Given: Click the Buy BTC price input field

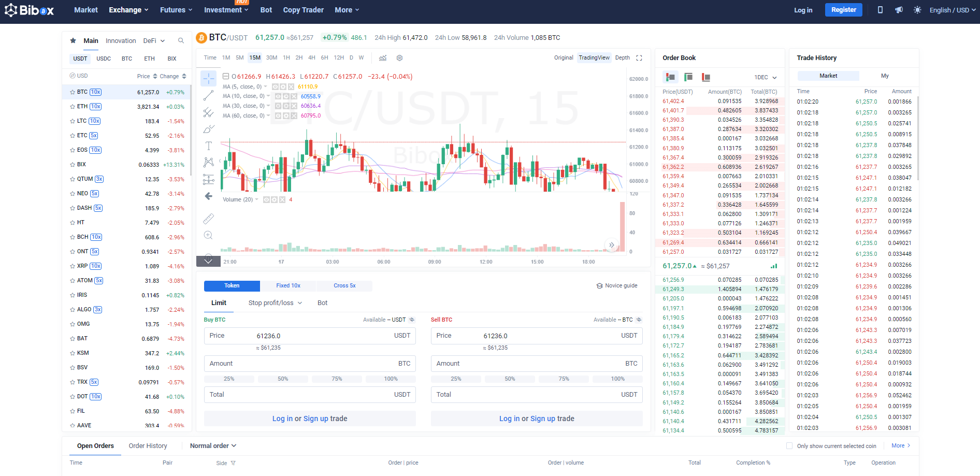Looking at the screenshot, I should tap(310, 336).
